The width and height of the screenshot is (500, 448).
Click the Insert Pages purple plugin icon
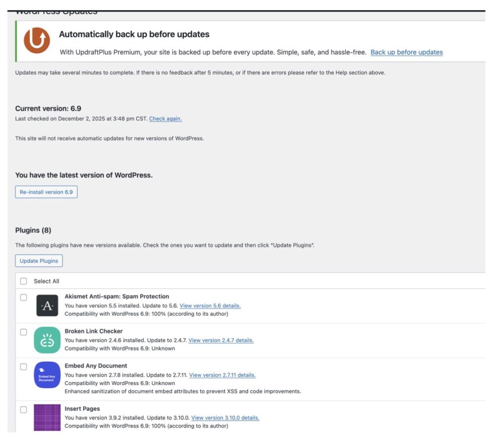pos(47,418)
